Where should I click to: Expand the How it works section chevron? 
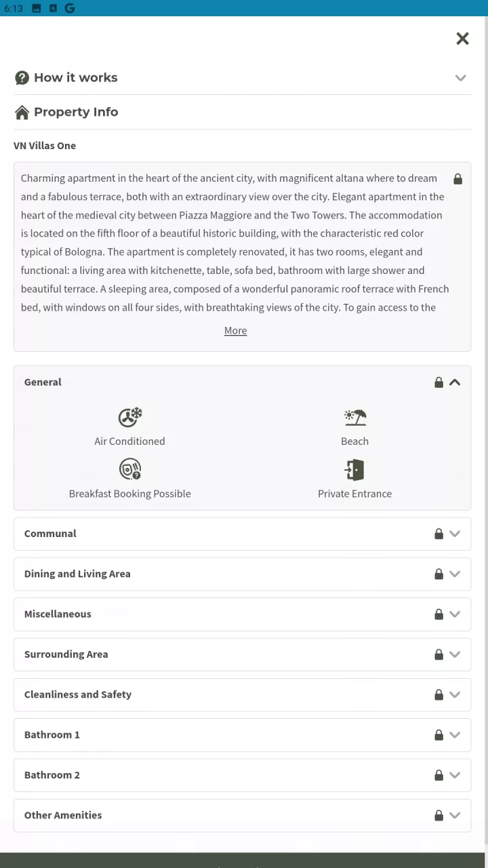pos(461,78)
